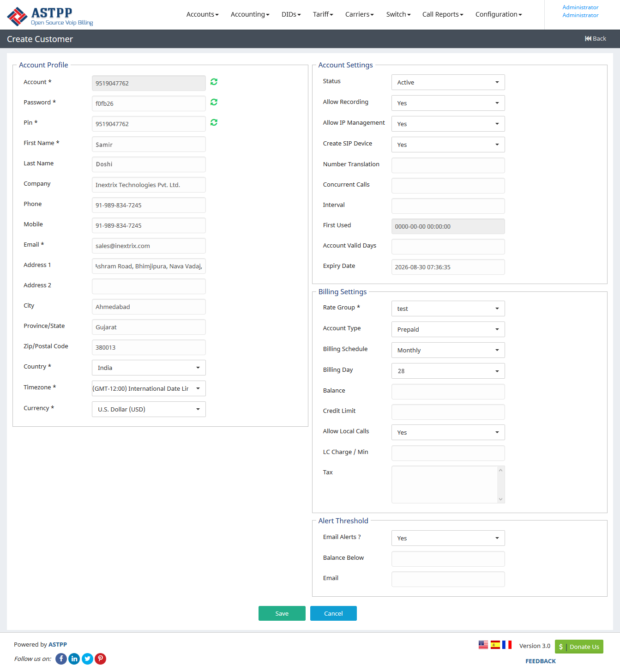
Task: Focus the Last Name field containing Doshi
Action: point(149,164)
